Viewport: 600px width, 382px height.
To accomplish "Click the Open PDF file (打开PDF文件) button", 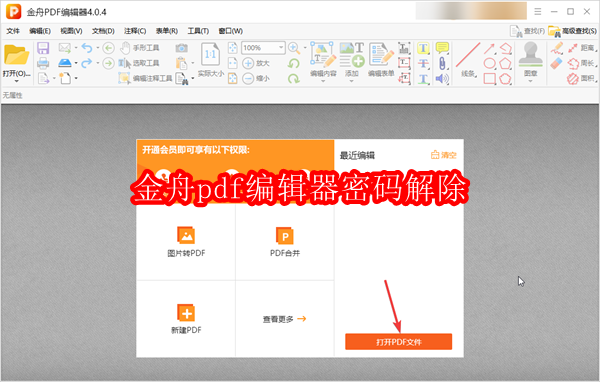I will click(398, 342).
